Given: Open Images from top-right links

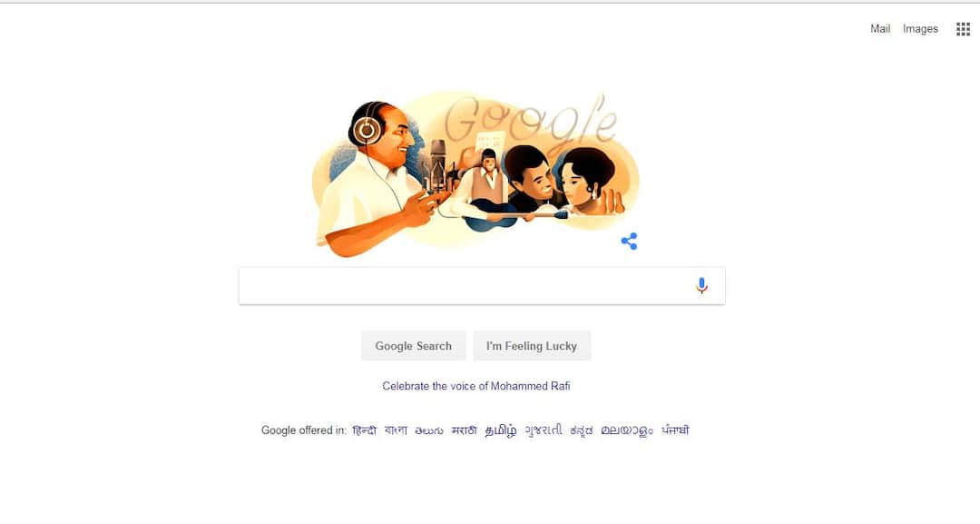Looking at the screenshot, I should [x=920, y=29].
